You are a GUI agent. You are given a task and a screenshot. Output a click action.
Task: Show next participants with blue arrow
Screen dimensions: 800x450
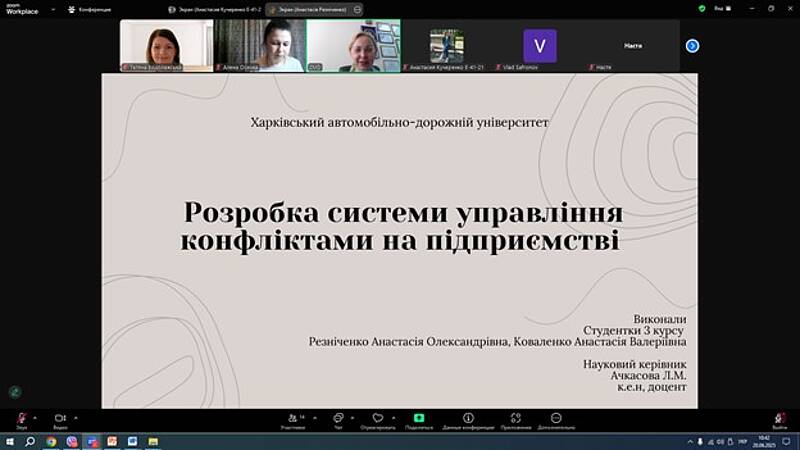tap(692, 46)
